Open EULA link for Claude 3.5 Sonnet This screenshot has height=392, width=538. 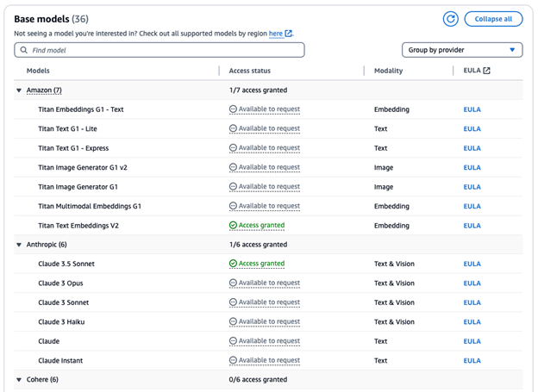(472, 264)
